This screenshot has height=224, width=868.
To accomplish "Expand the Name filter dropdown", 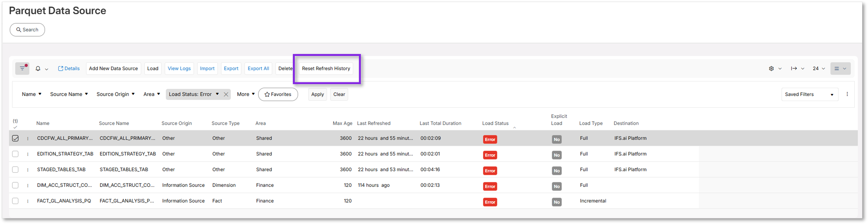I will pos(31,94).
